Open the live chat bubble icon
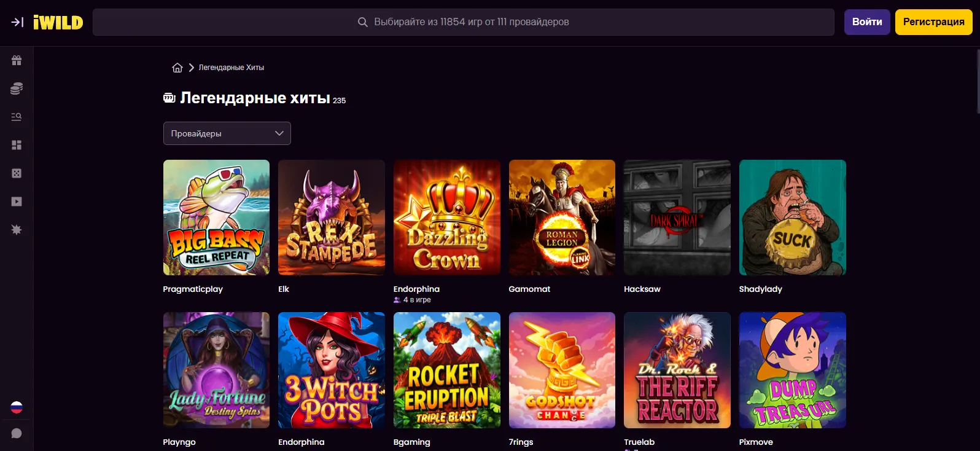The image size is (980, 451). coord(17,434)
